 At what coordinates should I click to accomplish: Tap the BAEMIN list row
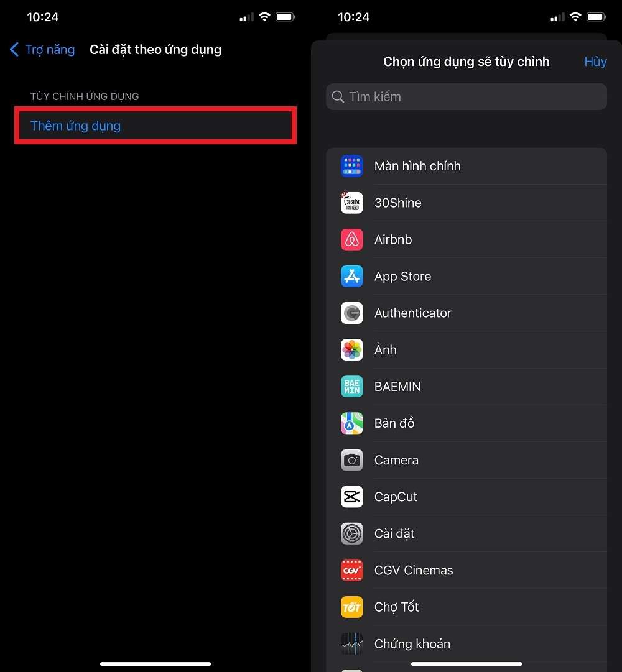point(466,386)
